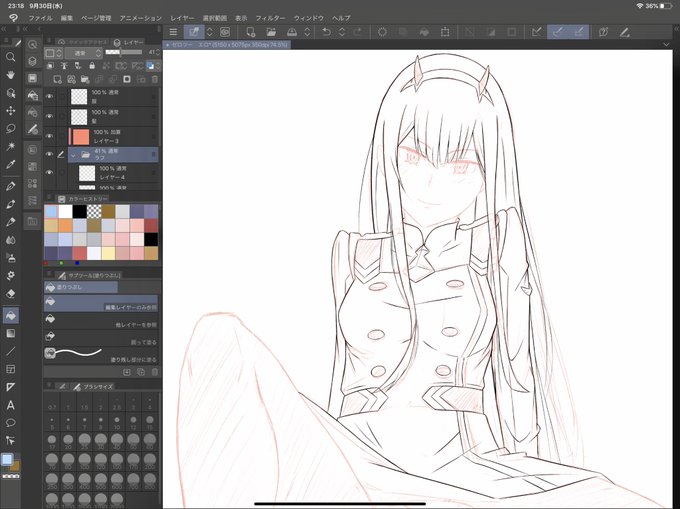Delete layer with trash icon in layer panel
This screenshot has height=509, width=680.
[x=155, y=79]
